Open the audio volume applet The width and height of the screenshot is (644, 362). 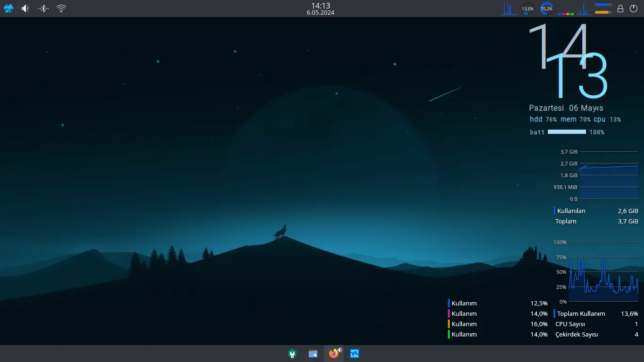pyautogui.click(x=25, y=8)
